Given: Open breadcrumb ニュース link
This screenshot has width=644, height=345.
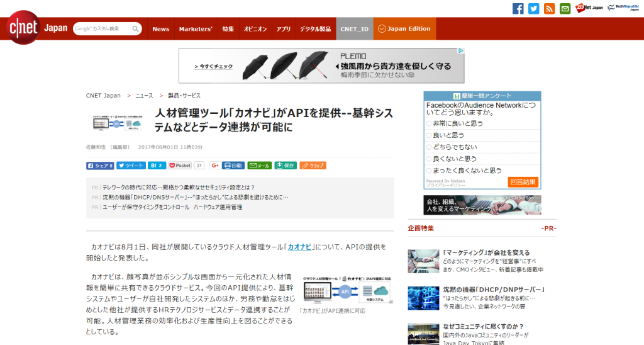Looking at the screenshot, I should [144, 96].
